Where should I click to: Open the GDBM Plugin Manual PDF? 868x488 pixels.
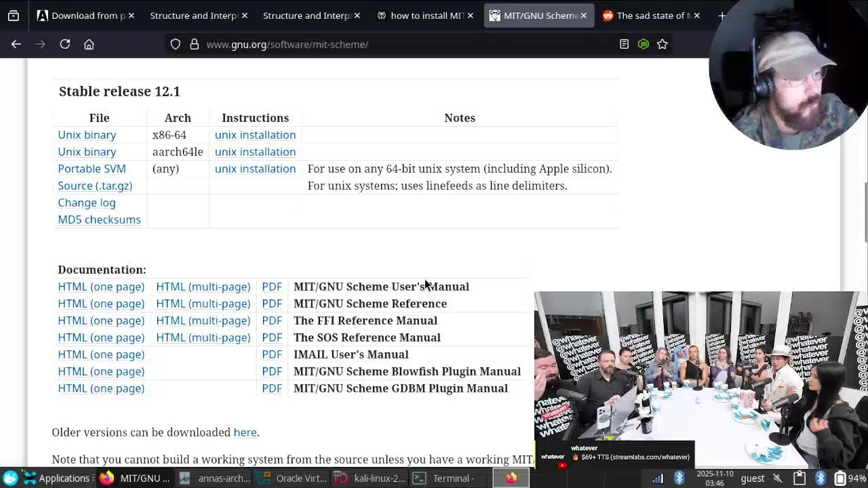point(272,388)
